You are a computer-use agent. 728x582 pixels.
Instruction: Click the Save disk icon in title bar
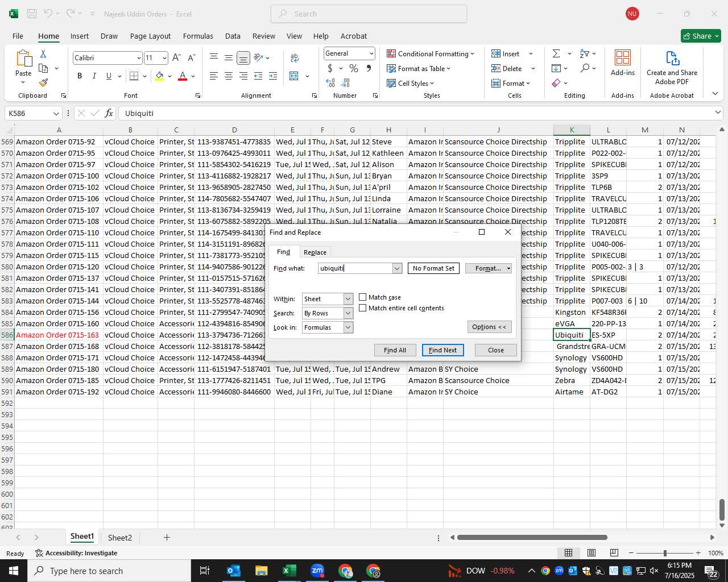[x=32, y=14]
